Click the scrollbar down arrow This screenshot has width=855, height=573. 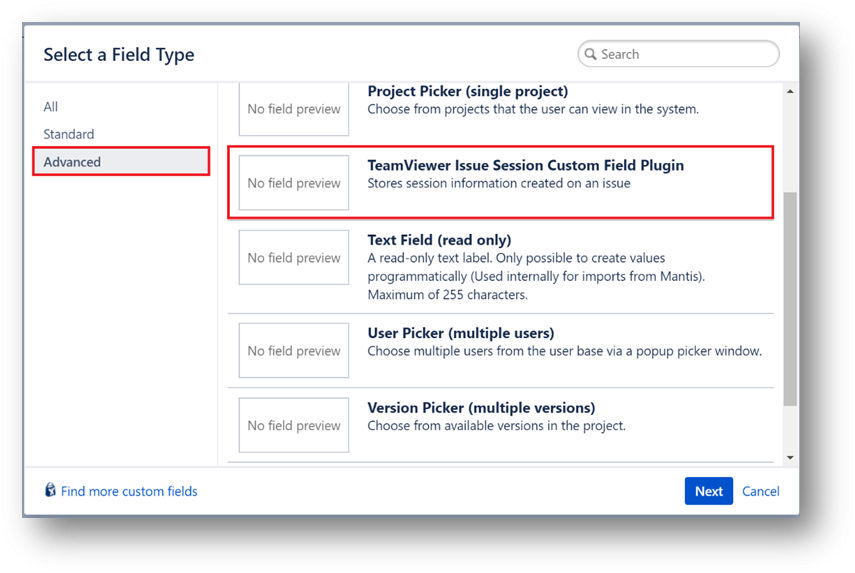(x=790, y=457)
